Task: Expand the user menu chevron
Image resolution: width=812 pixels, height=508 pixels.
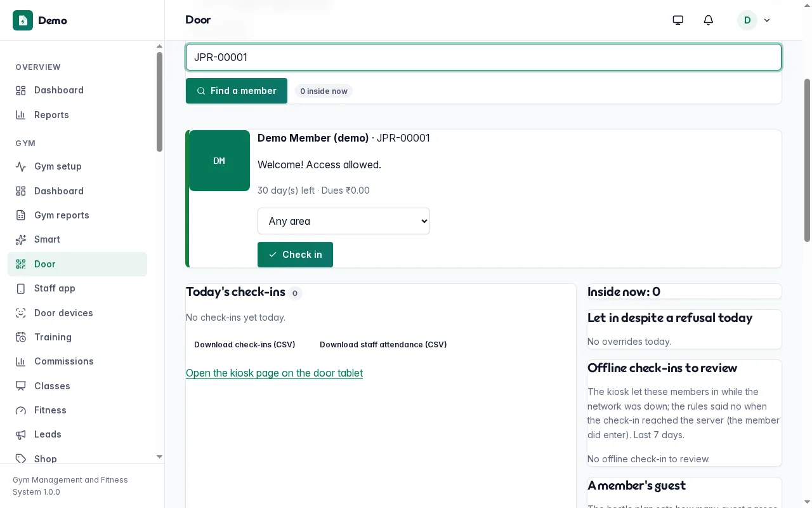Action: point(767,20)
